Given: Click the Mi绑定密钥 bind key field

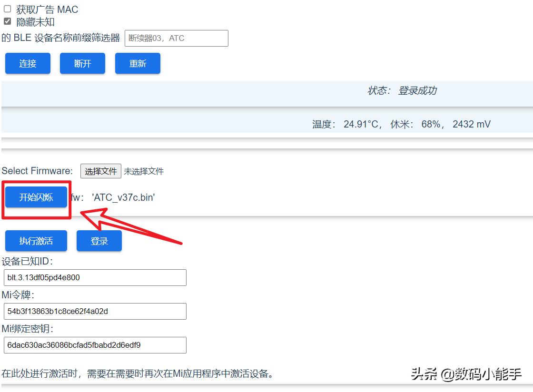Looking at the screenshot, I should 95,345.
